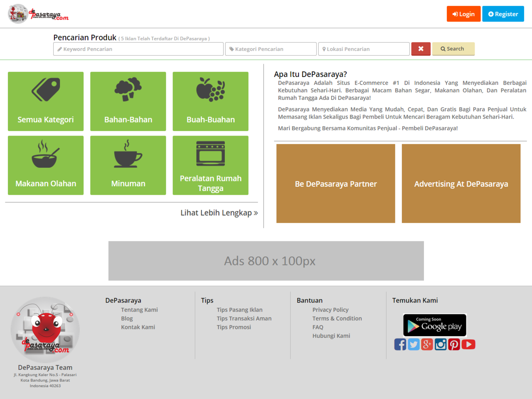Click the '5 Iklan Telah Terdaftar' note
This screenshot has height=399, width=532.
(x=164, y=39)
